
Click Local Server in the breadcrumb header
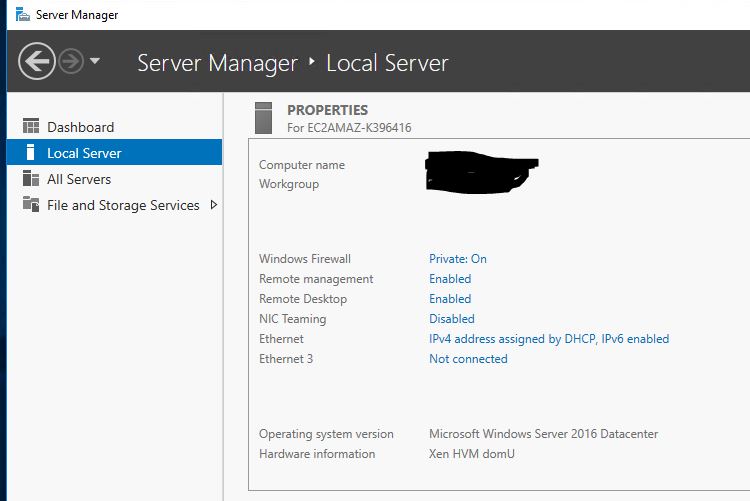tap(387, 63)
